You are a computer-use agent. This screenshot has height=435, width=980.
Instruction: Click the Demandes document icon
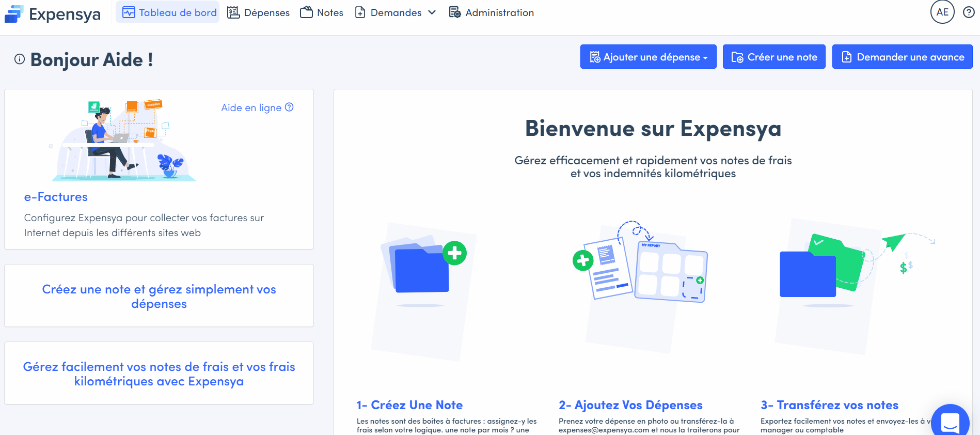click(x=360, y=12)
